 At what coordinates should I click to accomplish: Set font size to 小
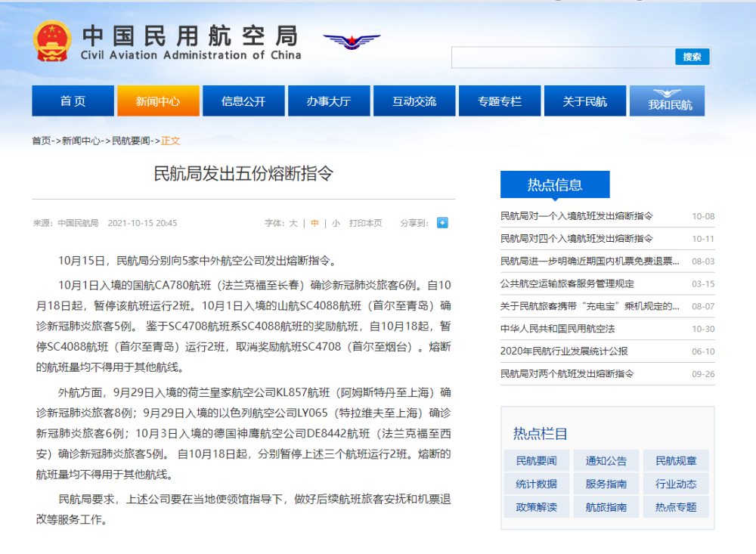[336, 224]
